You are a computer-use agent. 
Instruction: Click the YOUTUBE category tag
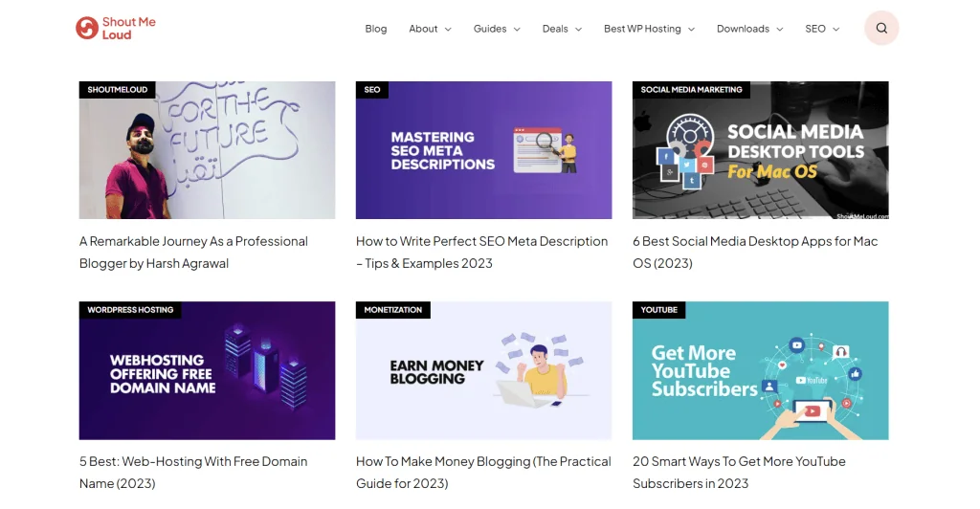(658, 310)
